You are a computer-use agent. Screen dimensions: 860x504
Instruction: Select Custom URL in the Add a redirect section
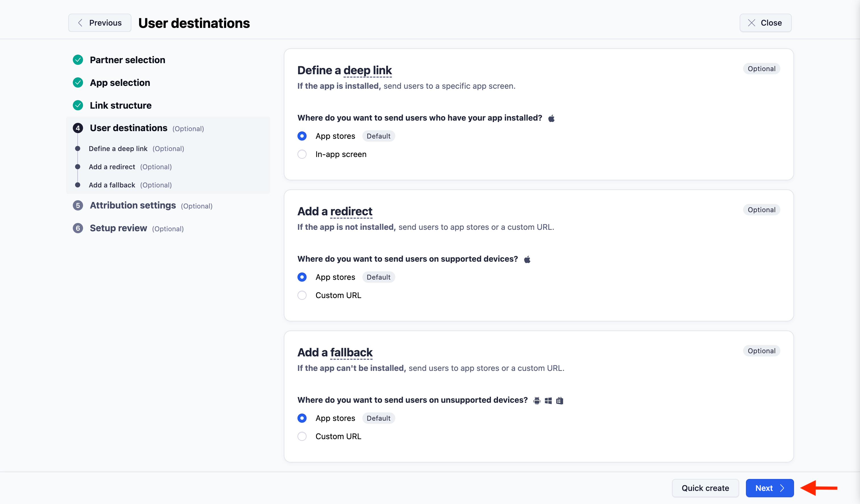pyautogui.click(x=302, y=295)
